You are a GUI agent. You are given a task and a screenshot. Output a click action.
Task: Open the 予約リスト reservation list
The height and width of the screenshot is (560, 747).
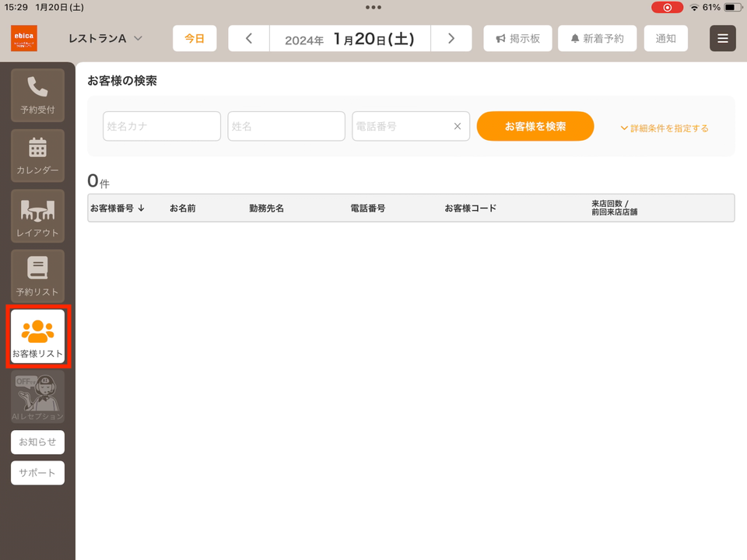37,276
